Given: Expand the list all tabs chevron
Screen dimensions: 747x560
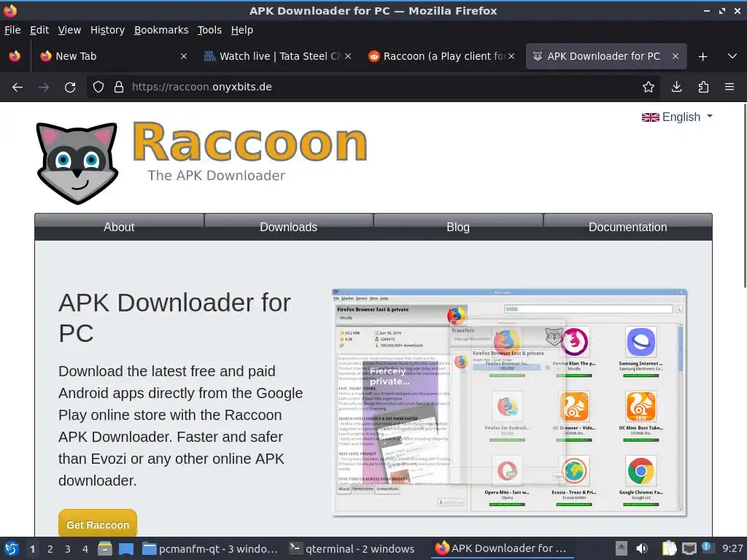Looking at the screenshot, I should [x=732, y=56].
